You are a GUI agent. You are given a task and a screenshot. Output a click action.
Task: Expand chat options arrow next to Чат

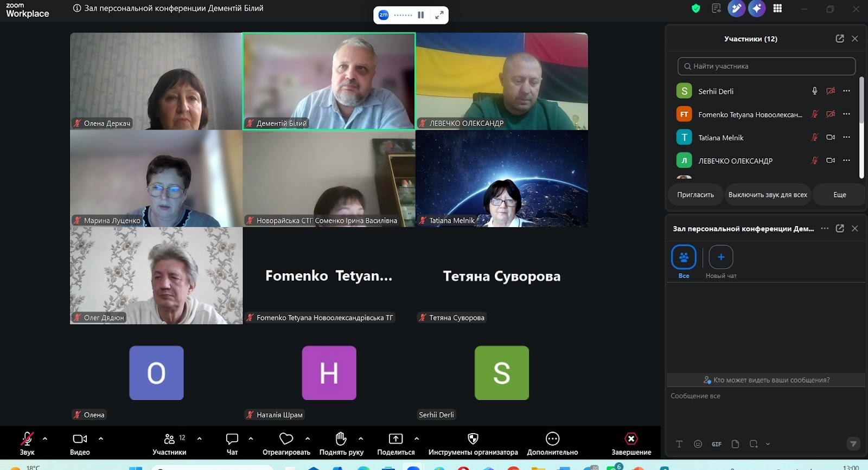click(251, 439)
